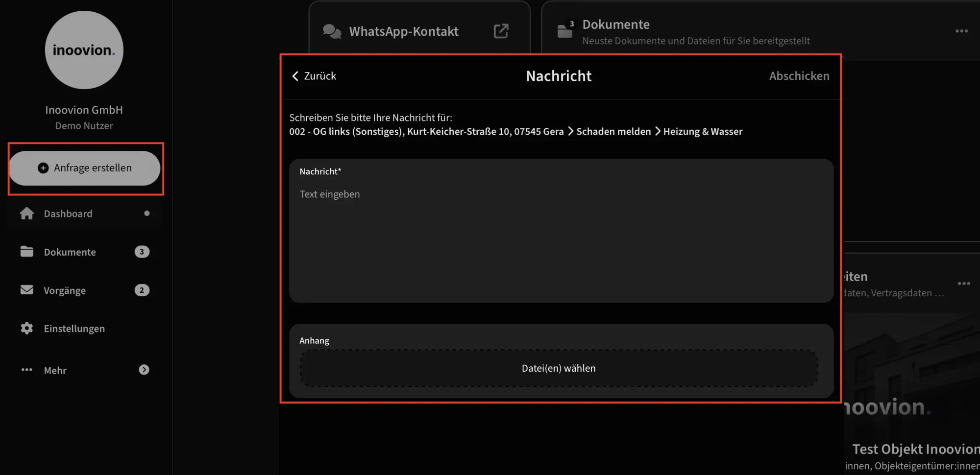Click the three-dots icon beside Mehr
The height and width of the screenshot is (475, 980).
coord(27,370)
